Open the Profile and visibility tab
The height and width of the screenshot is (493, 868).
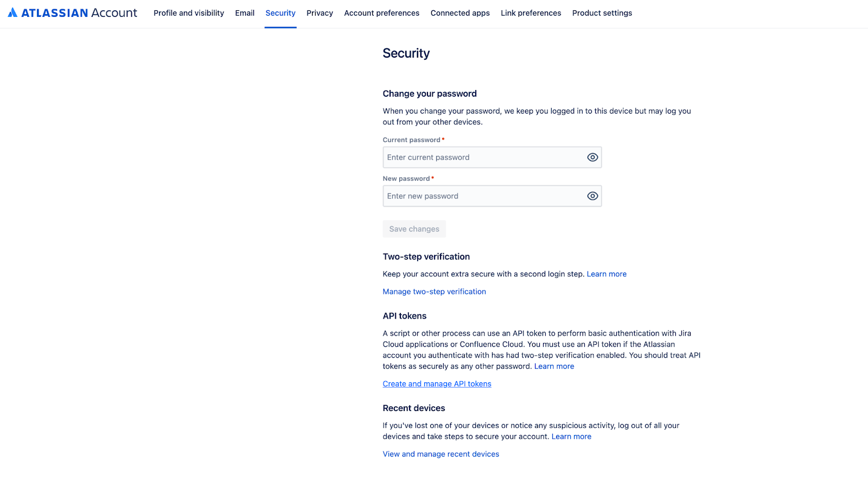tap(189, 13)
